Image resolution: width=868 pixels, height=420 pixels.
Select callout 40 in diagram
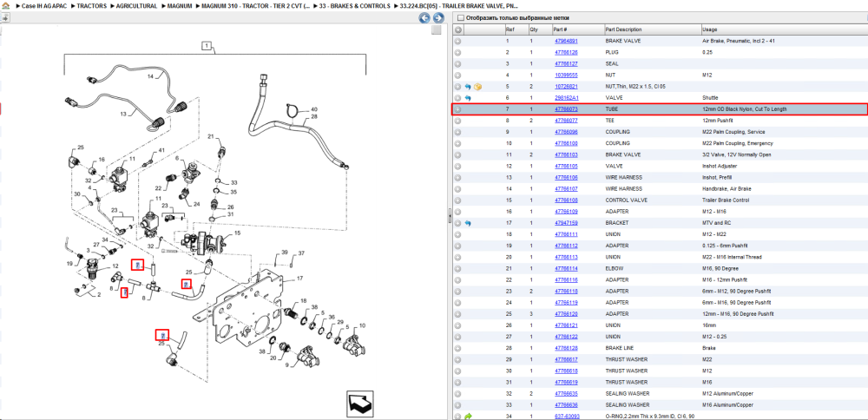[314, 109]
